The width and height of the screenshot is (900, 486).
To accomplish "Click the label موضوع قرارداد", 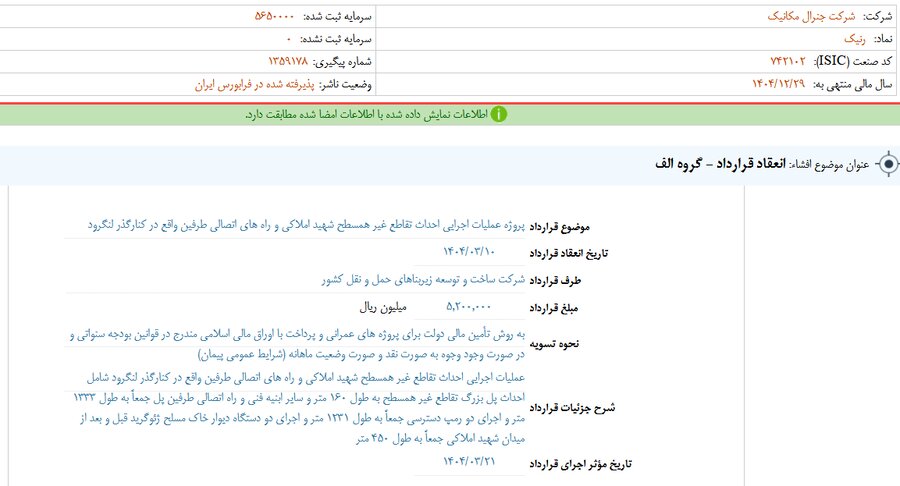I will point(559,227).
